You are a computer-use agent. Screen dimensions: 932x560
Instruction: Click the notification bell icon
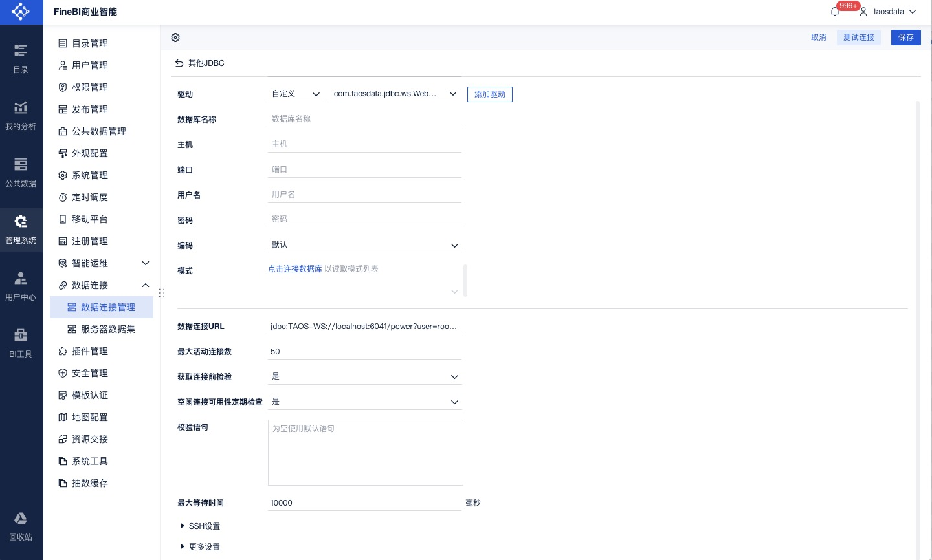835,12
